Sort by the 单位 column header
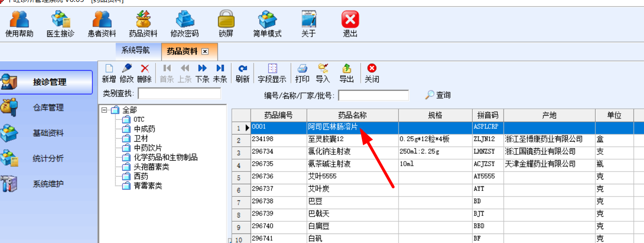 click(614, 116)
